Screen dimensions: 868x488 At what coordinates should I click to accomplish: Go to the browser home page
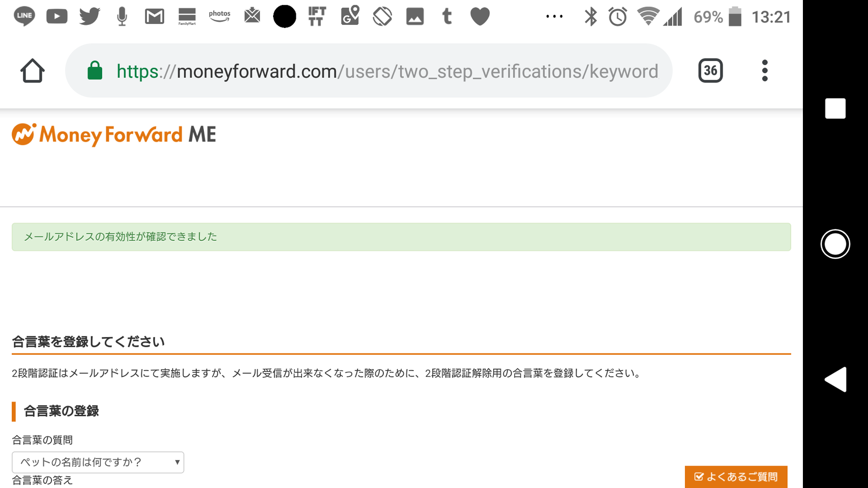click(x=33, y=71)
